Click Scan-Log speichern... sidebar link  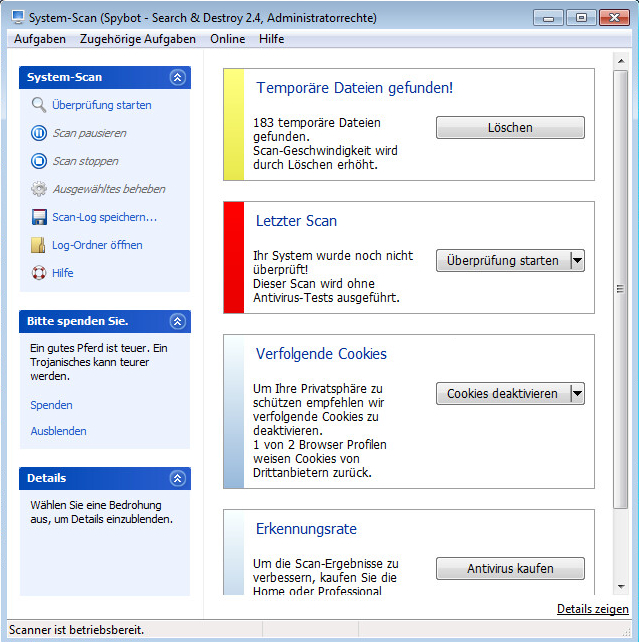pos(104,217)
